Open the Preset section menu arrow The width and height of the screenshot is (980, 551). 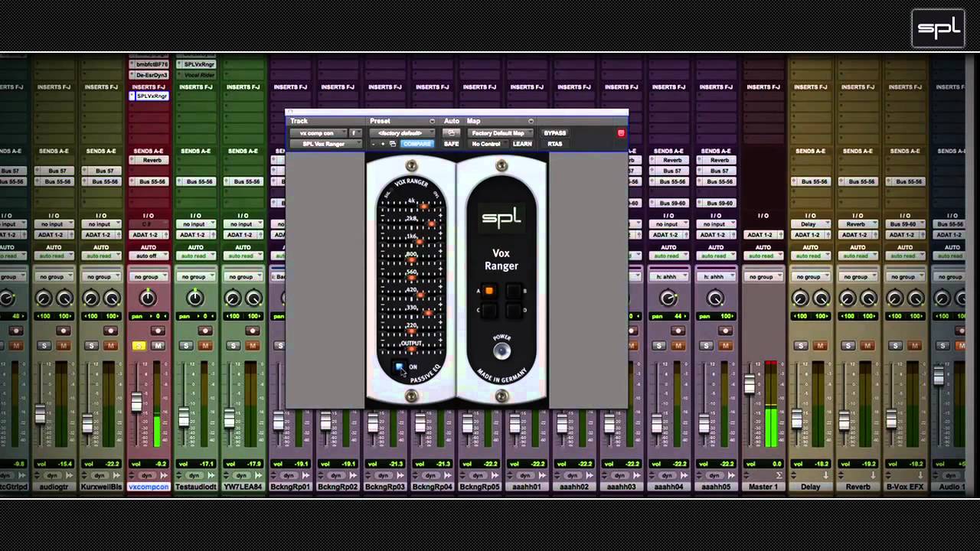[x=432, y=121]
